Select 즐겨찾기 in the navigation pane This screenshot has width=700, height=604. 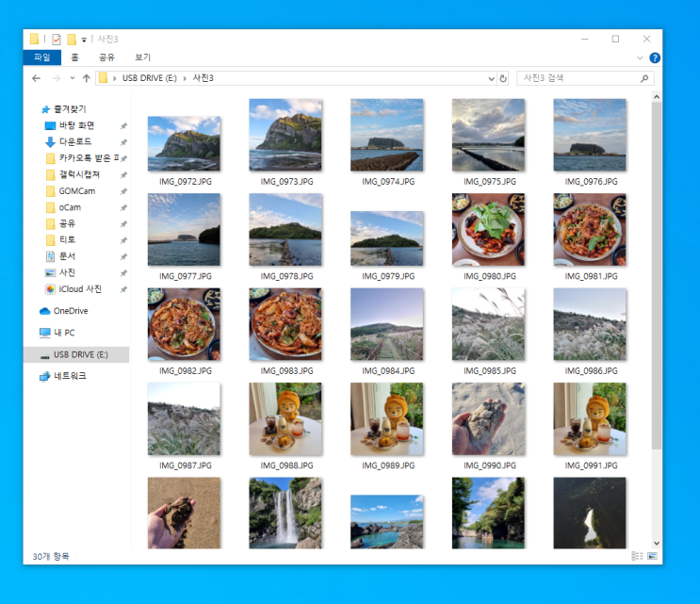pos(70,109)
